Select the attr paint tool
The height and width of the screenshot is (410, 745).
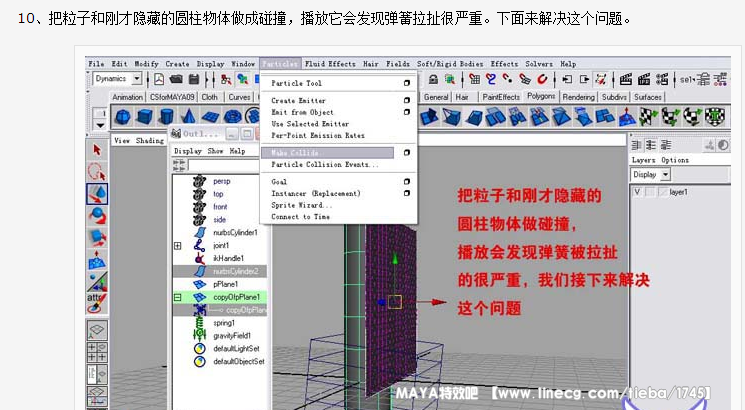click(x=97, y=303)
